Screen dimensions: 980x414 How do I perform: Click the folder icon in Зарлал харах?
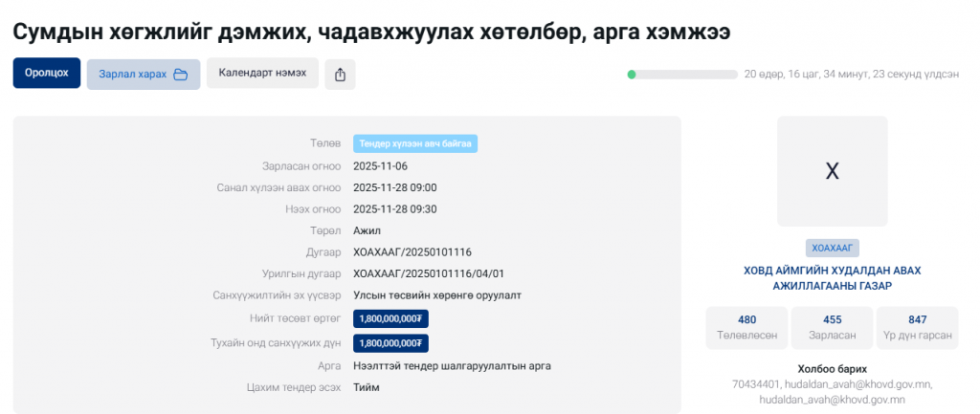tap(180, 75)
